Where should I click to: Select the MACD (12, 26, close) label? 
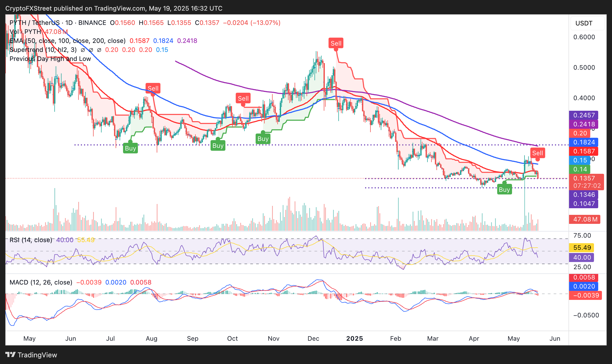click(x=41, y=282)
